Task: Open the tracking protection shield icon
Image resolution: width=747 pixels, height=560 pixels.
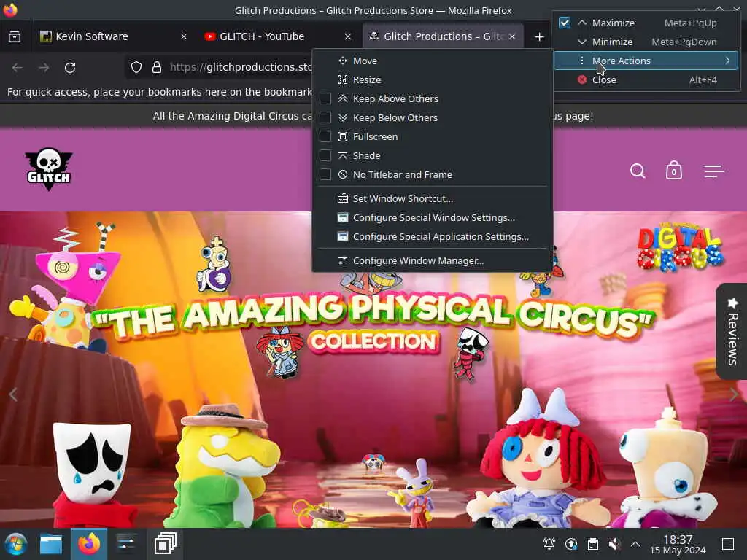Action: pyautogui.click(x=136, y=67)
